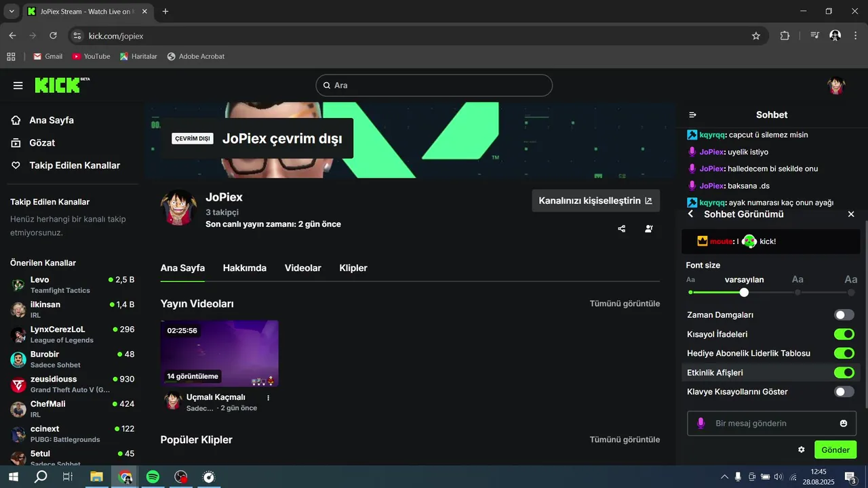Open the Uçmalı Kaçmalı video thumbnail

[x=219, y=353]
